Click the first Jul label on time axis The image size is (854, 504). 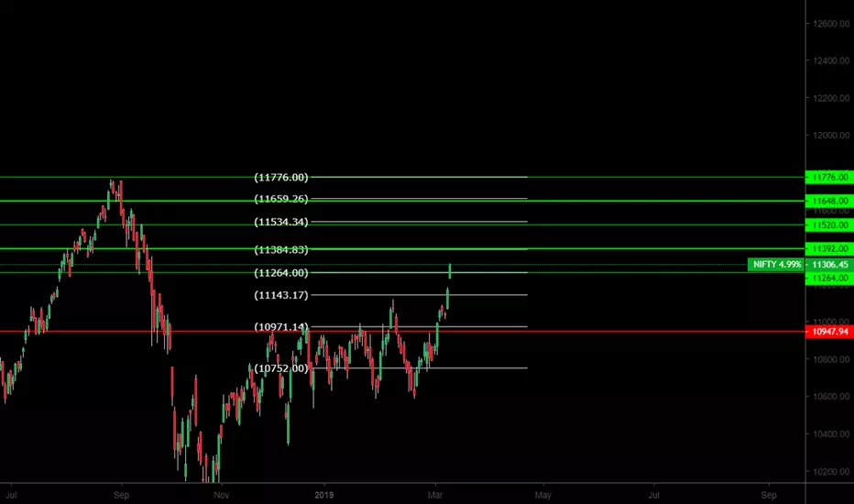point(11,495)
